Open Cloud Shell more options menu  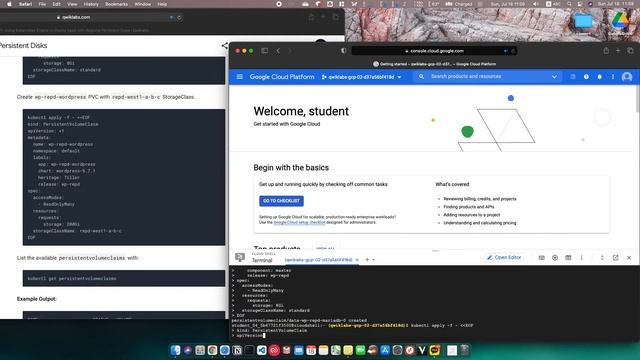click(581, 258)
